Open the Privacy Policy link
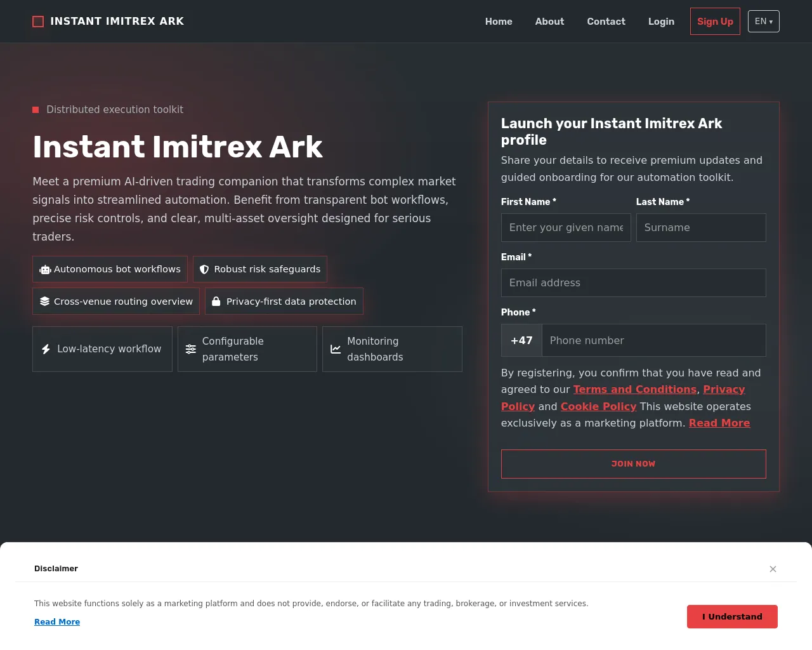Viewport: 812px width, 650px height. [724, 389]
